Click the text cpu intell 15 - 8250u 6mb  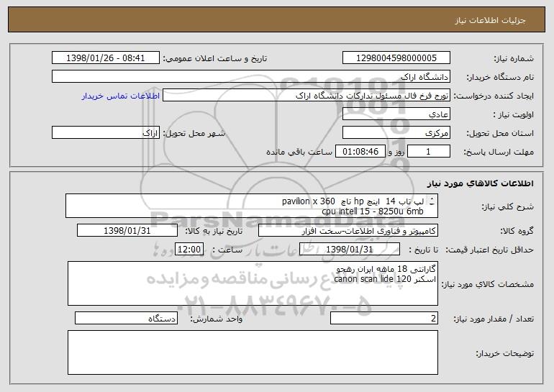click(373, 211)
